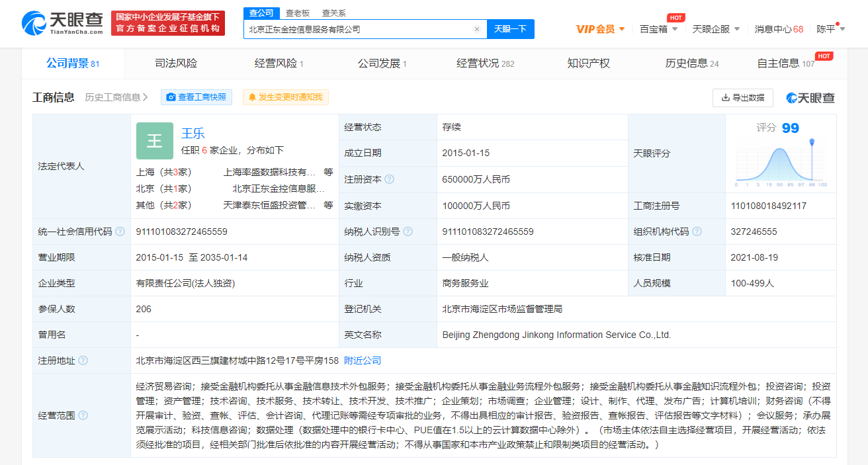Click the download icon in 导出数据 button
Viewport: 868px width, 465px height.
click(726, 97)
